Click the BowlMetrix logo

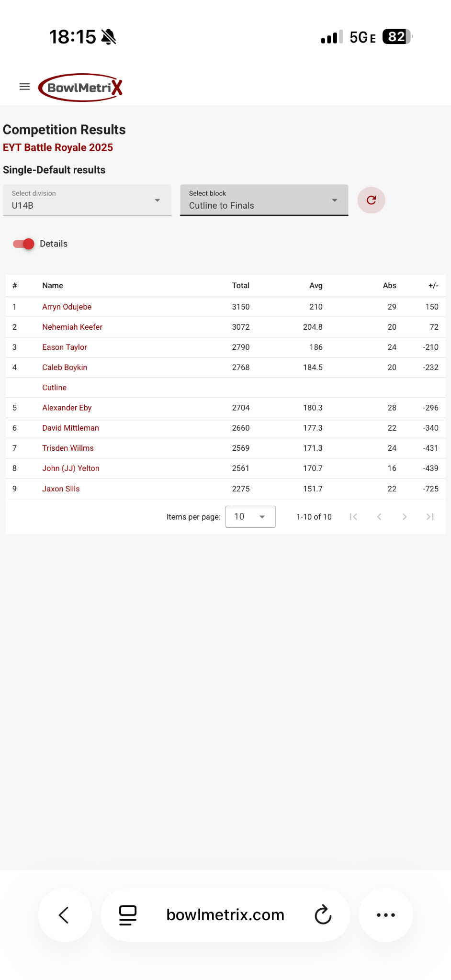(x=80, y=88)
